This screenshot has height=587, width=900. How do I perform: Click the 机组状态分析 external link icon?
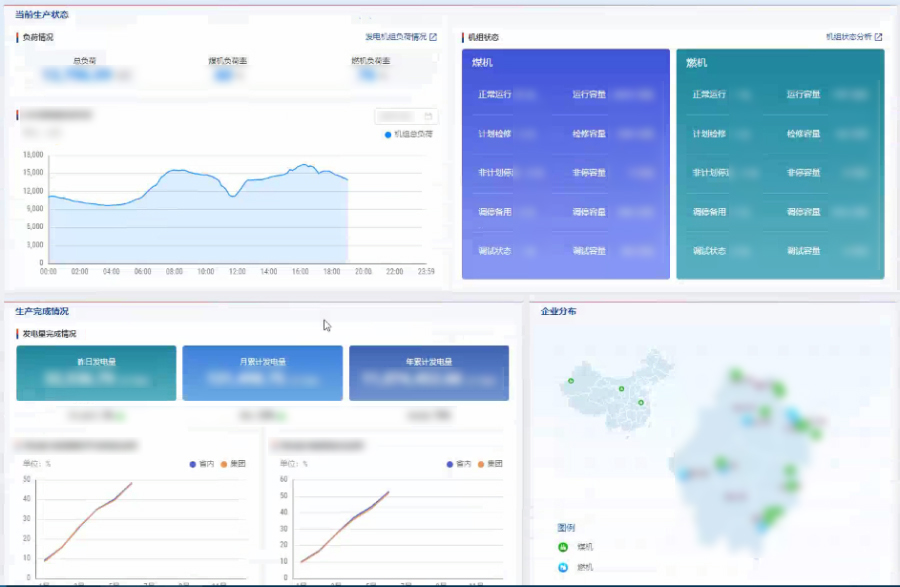click(879, 37)
